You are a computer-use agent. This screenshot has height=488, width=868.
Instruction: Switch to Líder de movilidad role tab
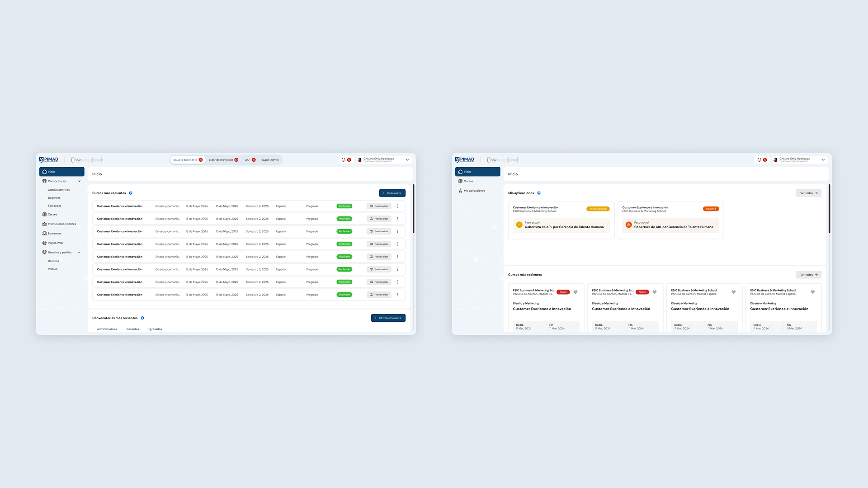221,160
